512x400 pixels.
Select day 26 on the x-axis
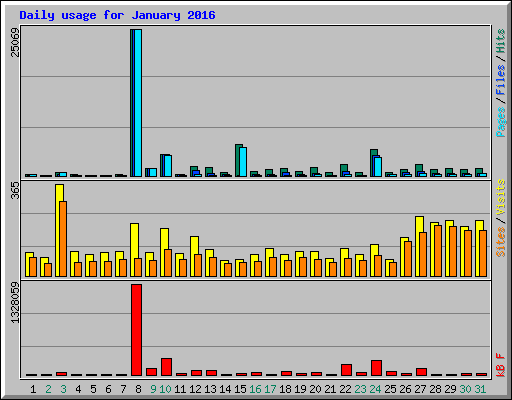pos(405,389)
